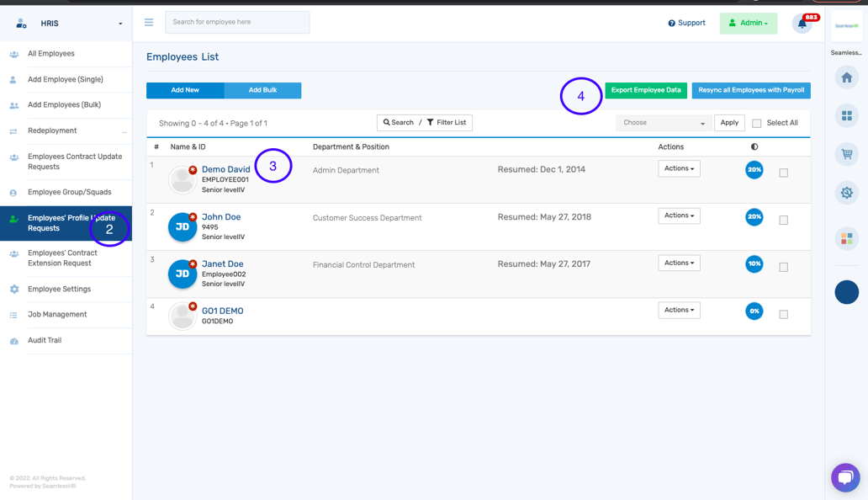Click the Audit Trail sidebar icon
868x500 pixels.
pos(14,341)
